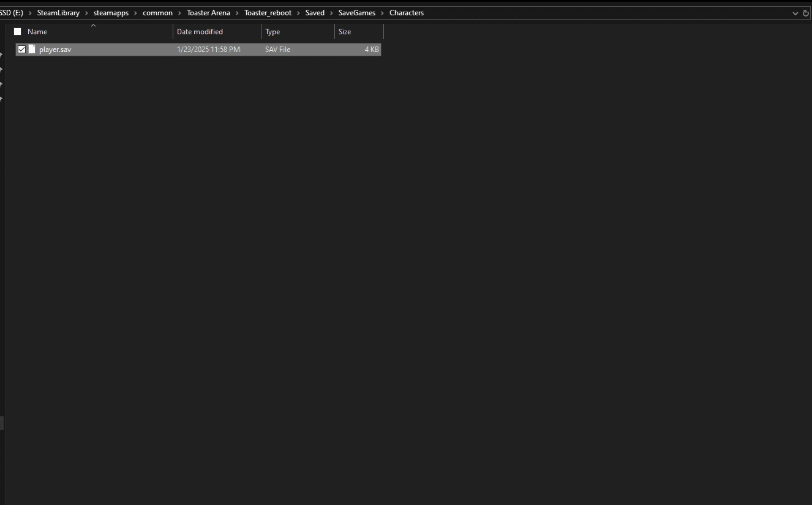Expand the chevron after SSD (E:)
Screen dimensions: 812x505
pyautogui.click(x=30, y=13)
